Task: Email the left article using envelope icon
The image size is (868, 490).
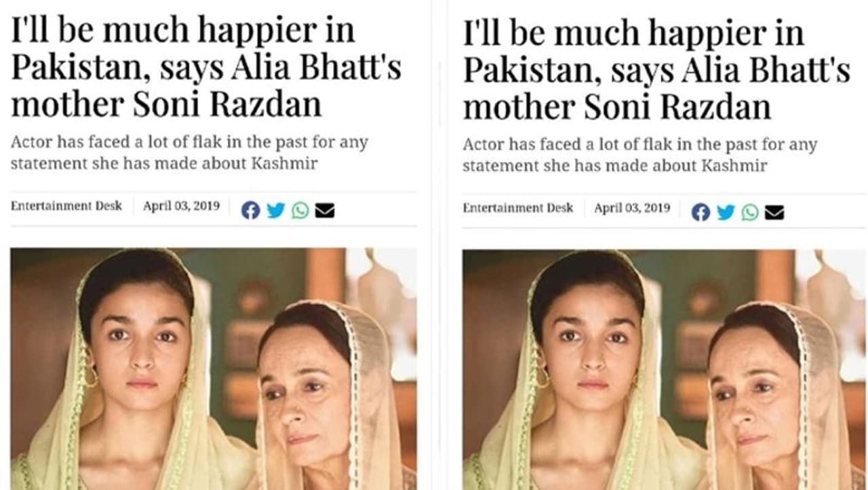Action: click(x=325, y=210)
